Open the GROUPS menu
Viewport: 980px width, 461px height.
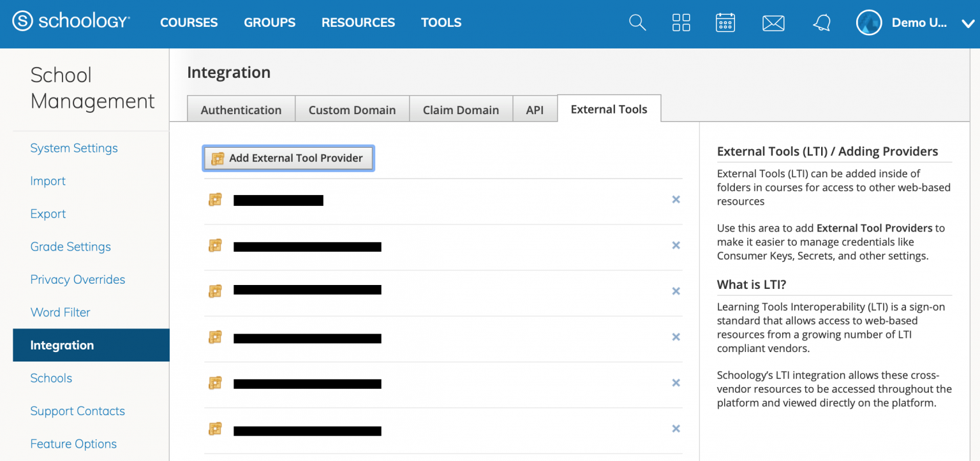270,22
